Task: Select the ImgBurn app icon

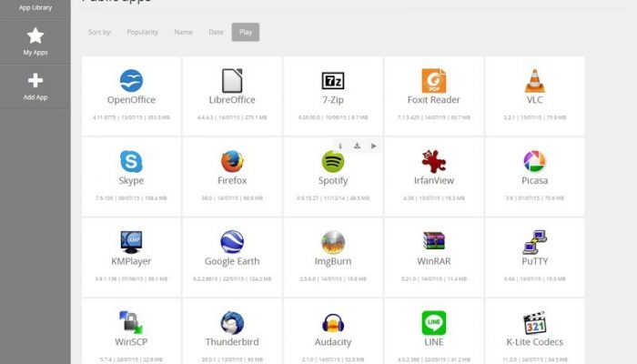Action: point(333,242)
